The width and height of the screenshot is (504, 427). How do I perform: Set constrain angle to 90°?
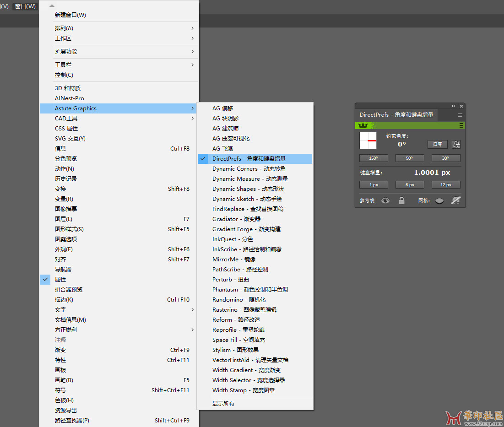tap(410, 158)
